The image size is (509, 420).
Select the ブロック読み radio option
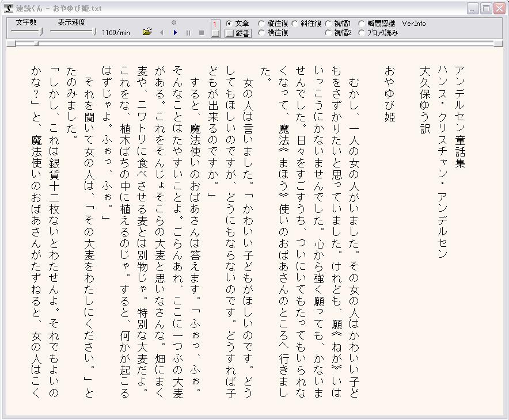click(378, 32)
